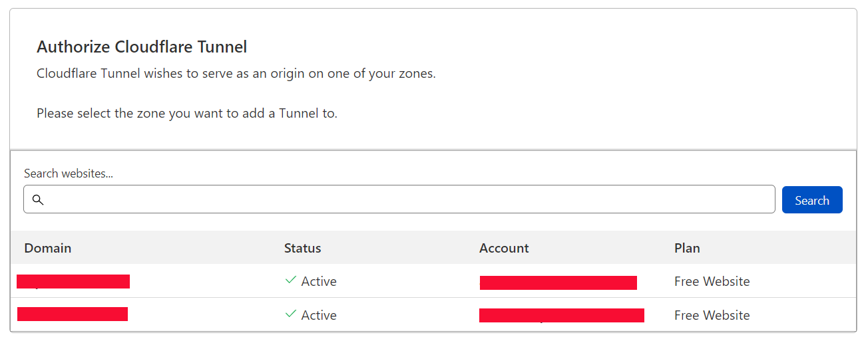Click the second row's Active status text
The image size is (868, 345).
[x=319, y=315]
